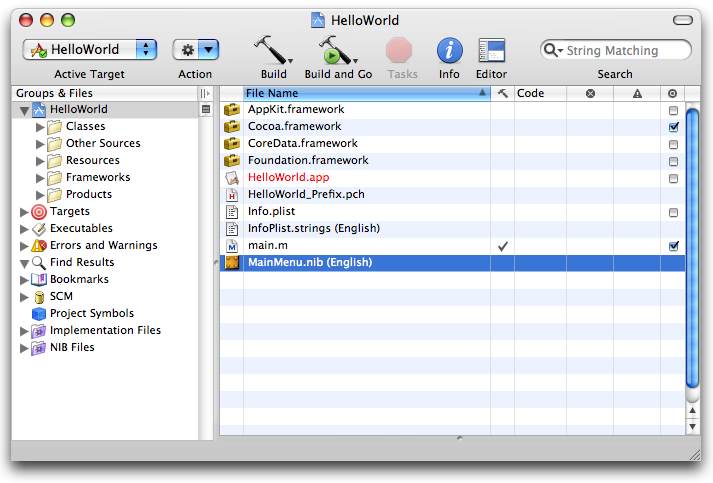Image resolution: width=713 pixels, height=483 pixels.
Task: Click the MainMenu.nib file icon
Action: click(x=232, y=262)
